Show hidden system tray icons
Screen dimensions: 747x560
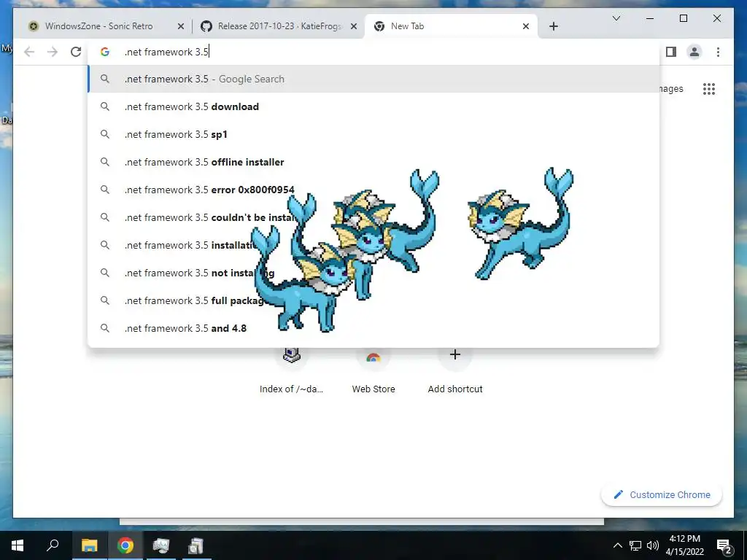[617, 545]
